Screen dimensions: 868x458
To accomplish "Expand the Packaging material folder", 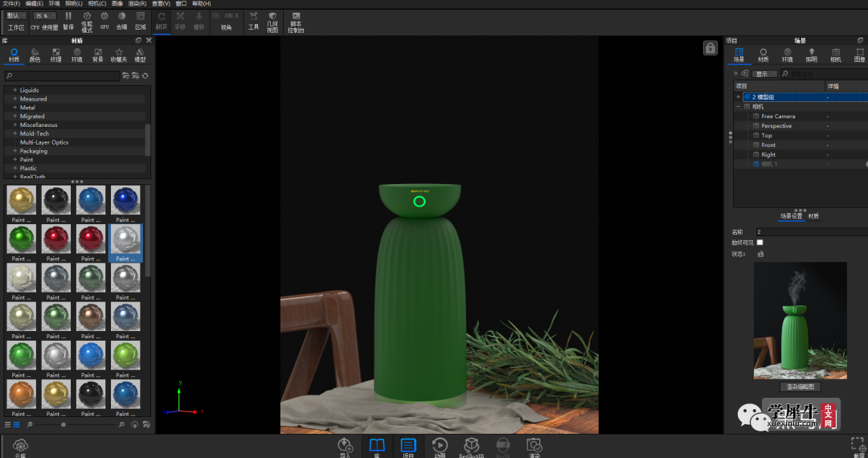I will (x=15, y=150).
